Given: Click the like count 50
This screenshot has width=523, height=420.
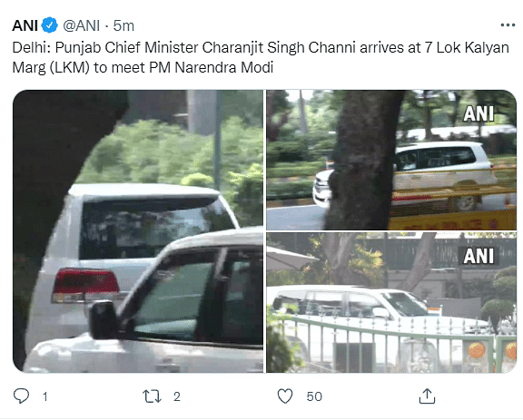Looking at the screenshot, I should point(314,396).
